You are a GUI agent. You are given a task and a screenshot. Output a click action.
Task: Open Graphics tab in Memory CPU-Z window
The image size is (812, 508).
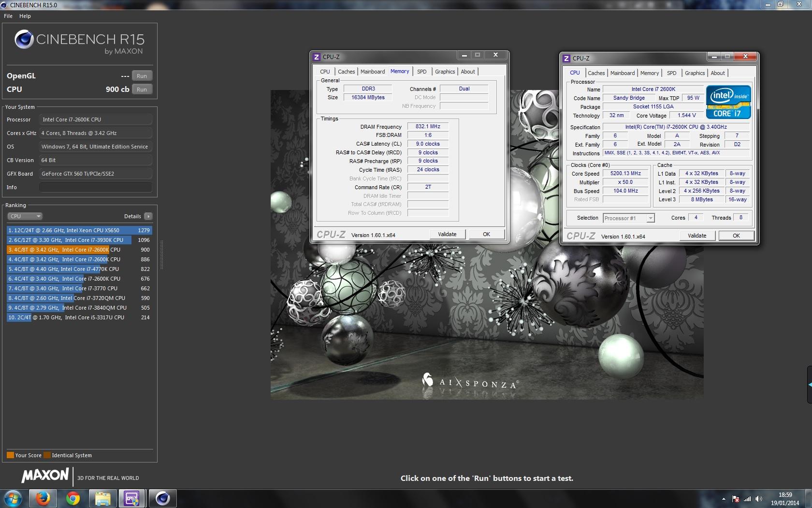445,72
